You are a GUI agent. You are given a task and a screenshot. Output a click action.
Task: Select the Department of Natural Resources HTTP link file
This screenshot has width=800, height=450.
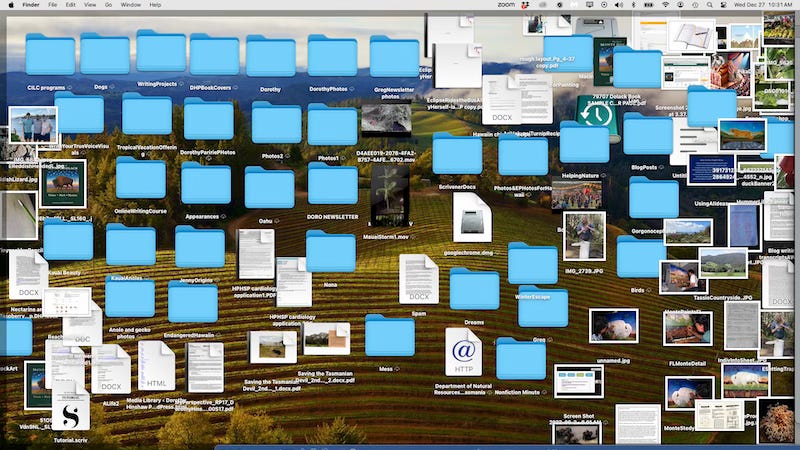(x=463, y=353)
